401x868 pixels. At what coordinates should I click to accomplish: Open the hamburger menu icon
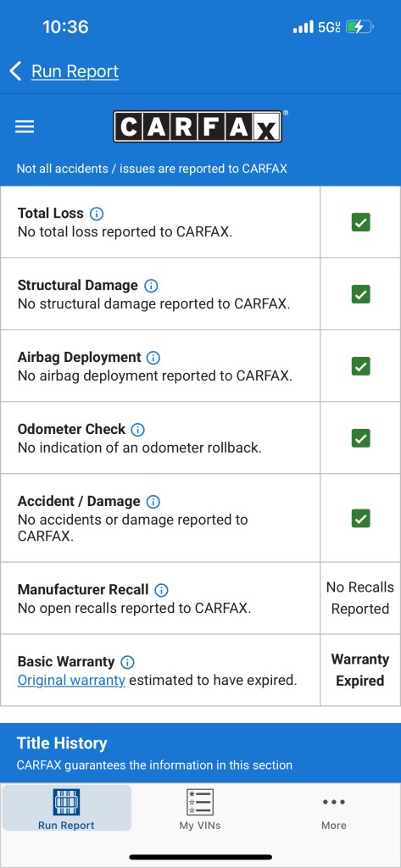tap(25, 127)
